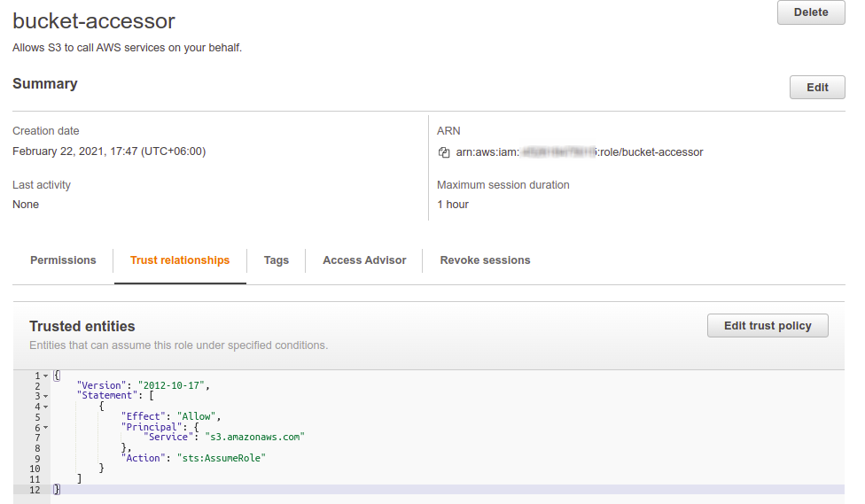Viewport: 865px width, 504px height.
Task: Click the Edit button in Summary
Action: 817,88
